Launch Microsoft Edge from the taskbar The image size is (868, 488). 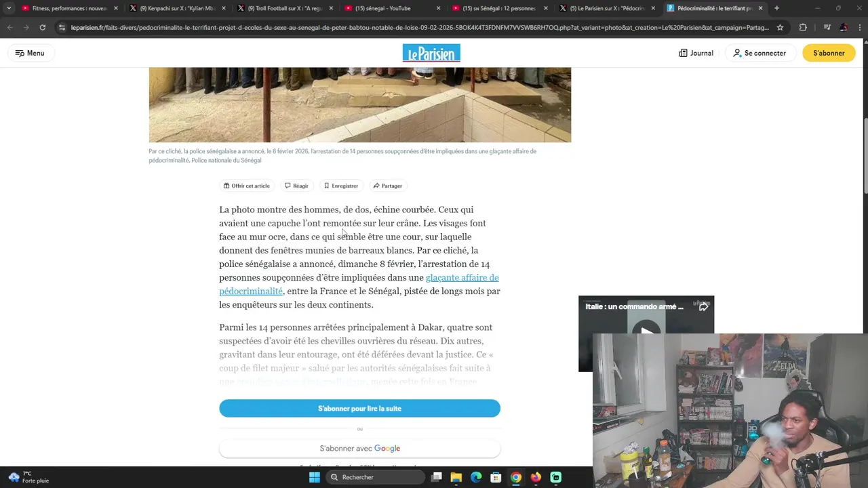click(476, 477)
